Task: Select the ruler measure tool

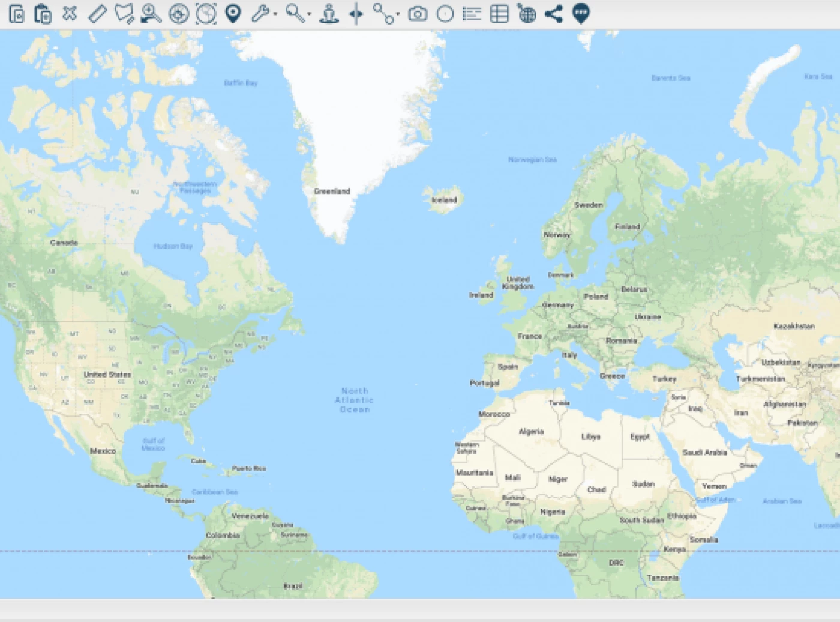Action: point(97,13)
